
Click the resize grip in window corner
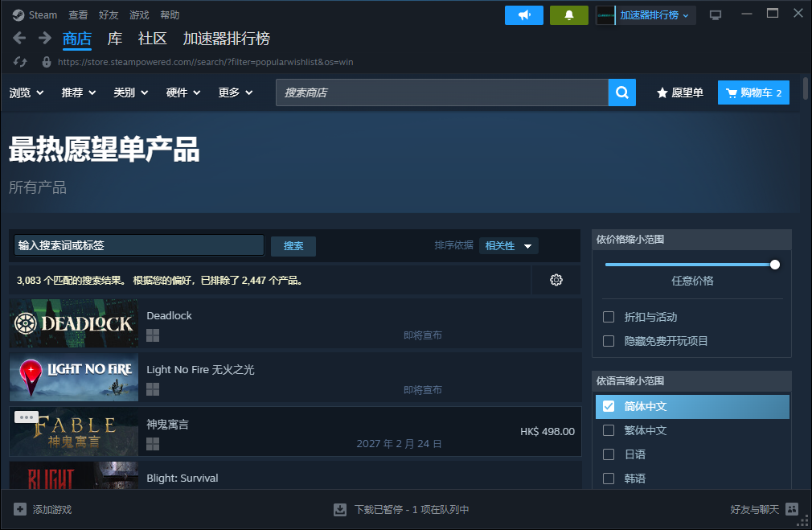point(803,522)
